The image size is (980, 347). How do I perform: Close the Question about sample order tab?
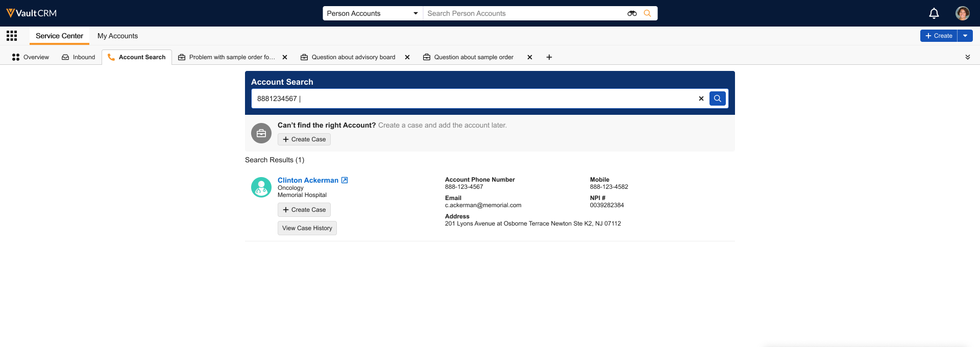[x=530, y=57]
